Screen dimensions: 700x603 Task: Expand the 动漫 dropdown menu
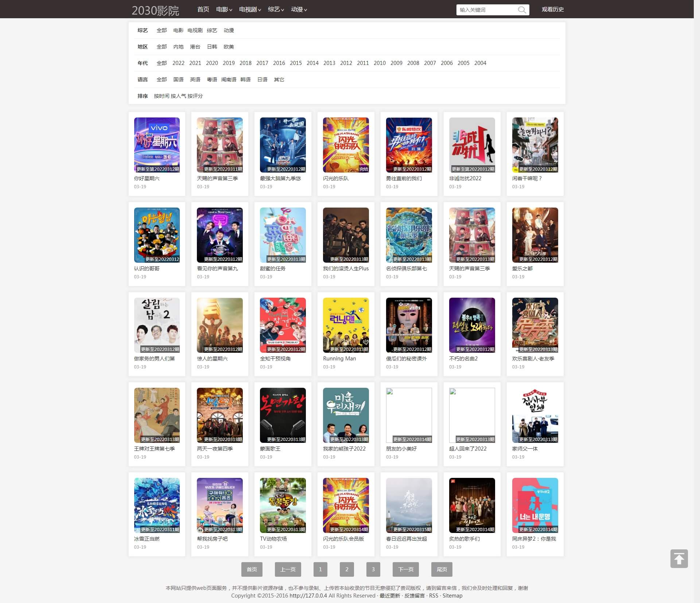[297, 9]
